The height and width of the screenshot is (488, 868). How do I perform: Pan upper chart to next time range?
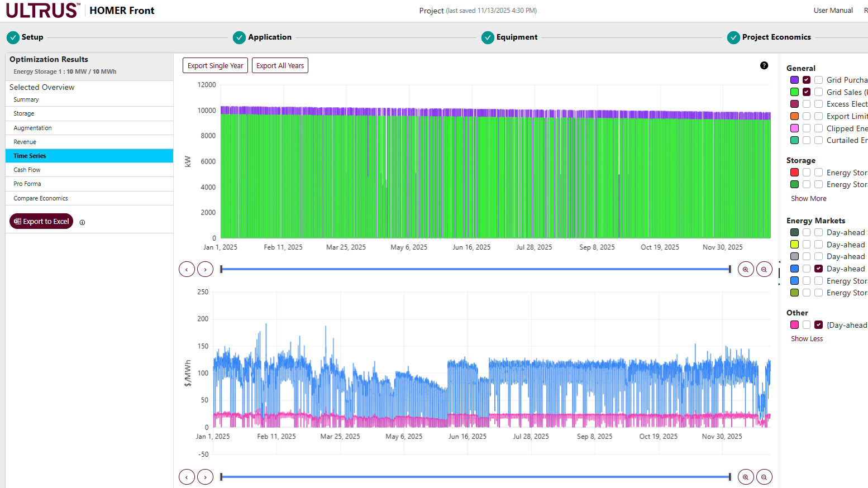tap(206, 269)
